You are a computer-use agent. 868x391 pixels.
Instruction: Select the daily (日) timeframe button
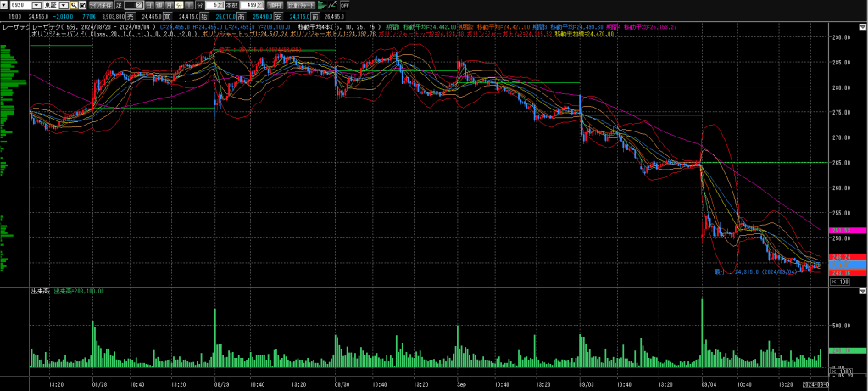149,5
